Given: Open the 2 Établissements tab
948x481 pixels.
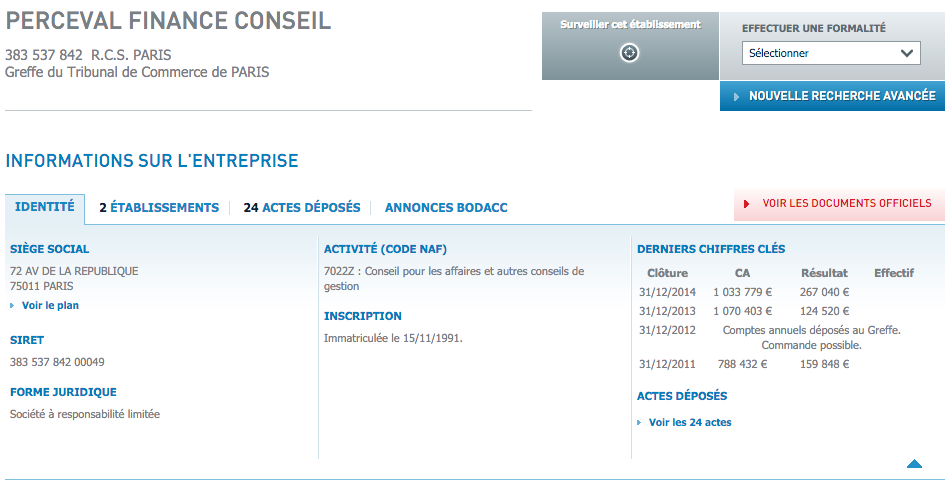Looking at the screenshot, I should [x=159, y=208].
